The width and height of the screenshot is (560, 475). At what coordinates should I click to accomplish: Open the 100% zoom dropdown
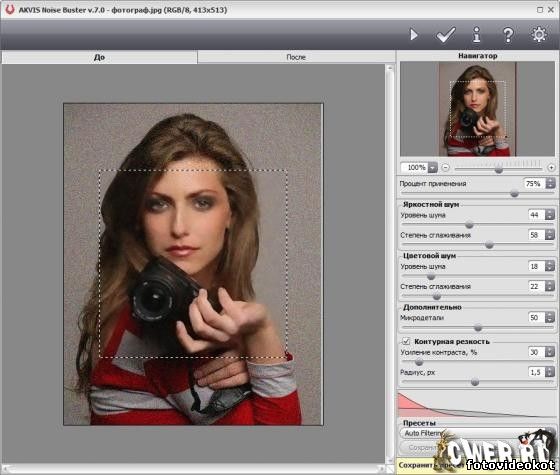[432, 167]
